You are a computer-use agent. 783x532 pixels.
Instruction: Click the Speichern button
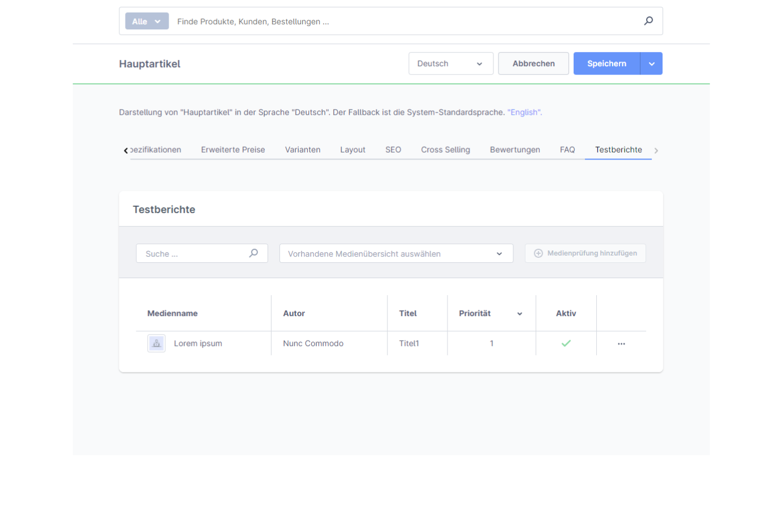[606, 63]
